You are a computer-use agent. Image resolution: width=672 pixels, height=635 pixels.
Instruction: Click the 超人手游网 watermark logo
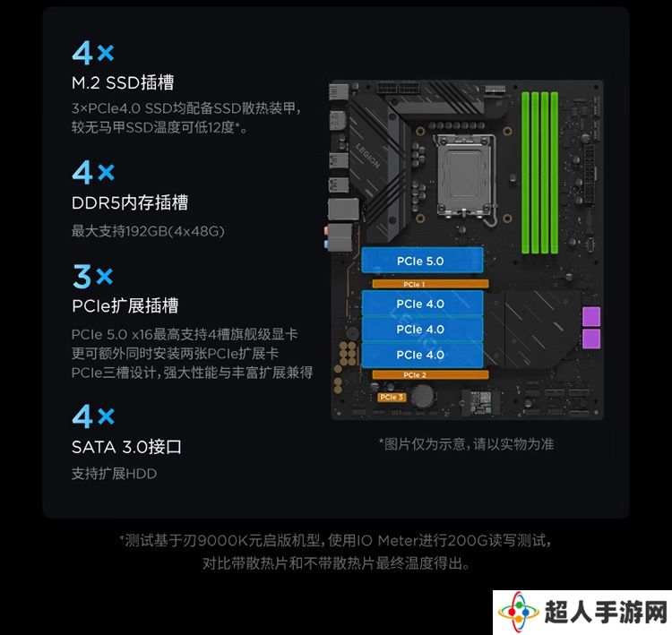[x=582, y=613]
